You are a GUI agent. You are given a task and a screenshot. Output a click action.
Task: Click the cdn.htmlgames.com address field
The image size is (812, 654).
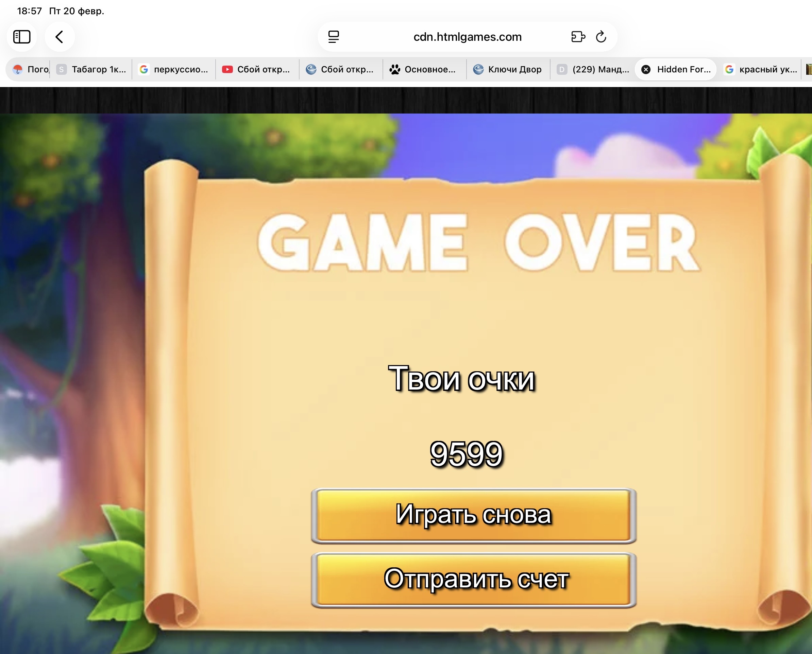coord(467,37)
